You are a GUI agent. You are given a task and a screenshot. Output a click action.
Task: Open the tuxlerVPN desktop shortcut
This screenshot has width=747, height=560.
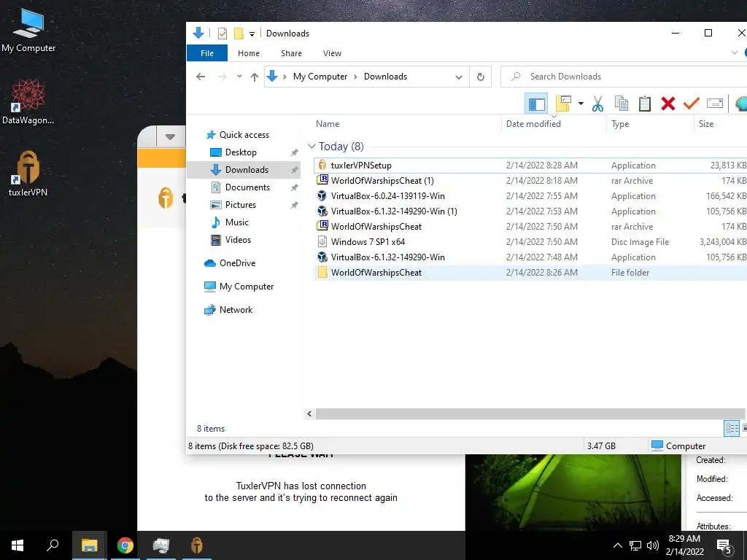28,174
